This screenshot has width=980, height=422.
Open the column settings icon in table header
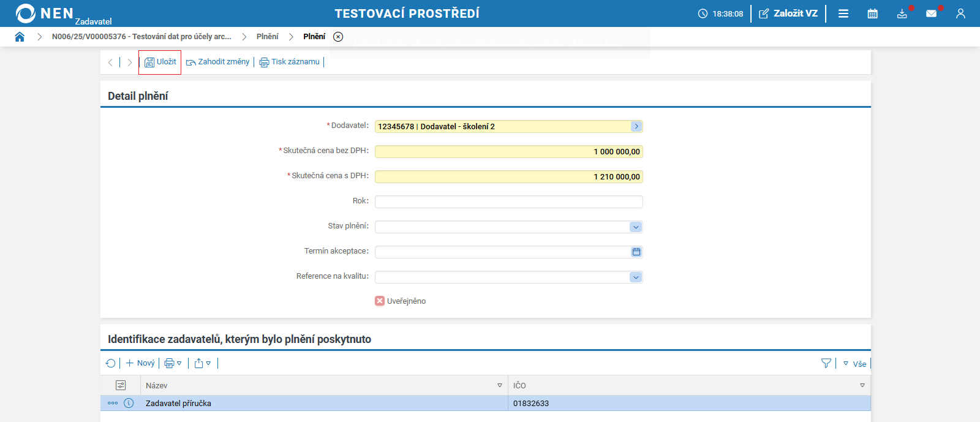coord(121,385)
